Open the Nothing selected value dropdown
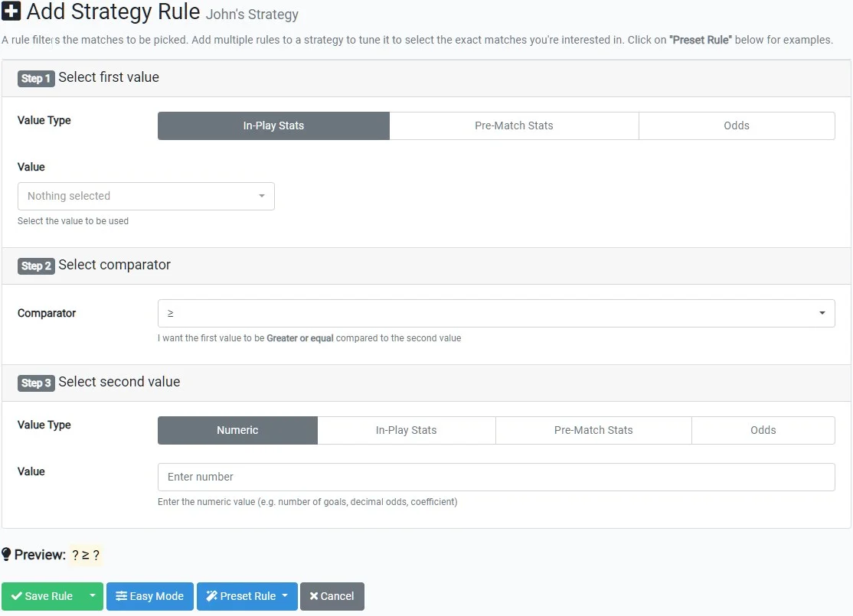This screenshot has width=853, height=616. (145, 196)
